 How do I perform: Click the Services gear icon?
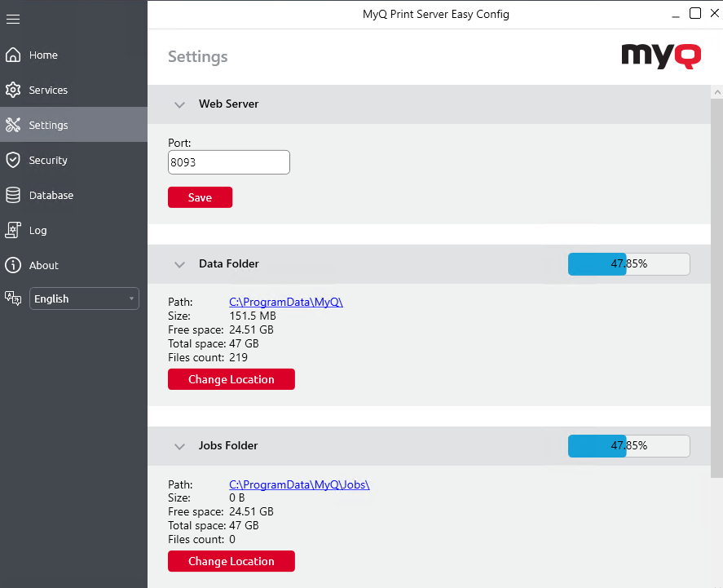(x=13, y=90)
